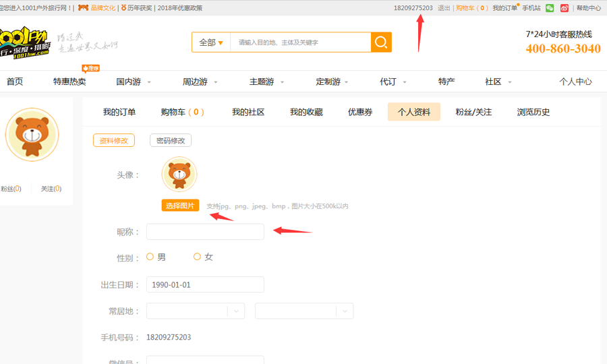
Task: Click the 昵称 nickname input field
Action: (205, 232)
